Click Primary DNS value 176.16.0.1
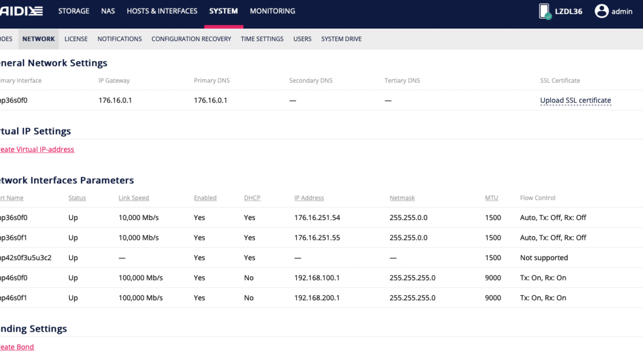Image resolution: width=643 pixels, height=364 pixels. 210,100
